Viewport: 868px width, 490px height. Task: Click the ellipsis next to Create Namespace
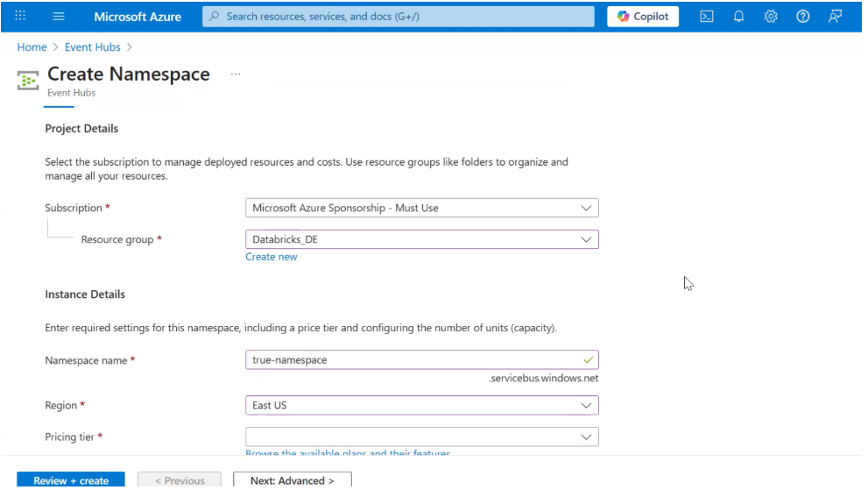236,75
